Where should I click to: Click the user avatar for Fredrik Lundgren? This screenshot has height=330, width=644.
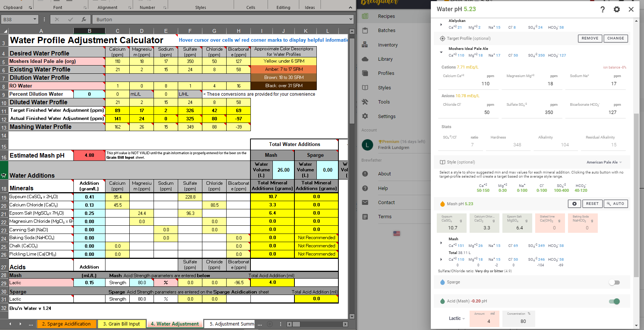click(x=367, y=145)
